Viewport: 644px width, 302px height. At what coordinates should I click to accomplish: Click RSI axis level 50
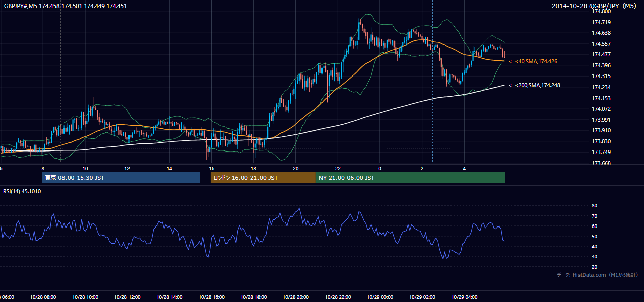pos(594,236)
